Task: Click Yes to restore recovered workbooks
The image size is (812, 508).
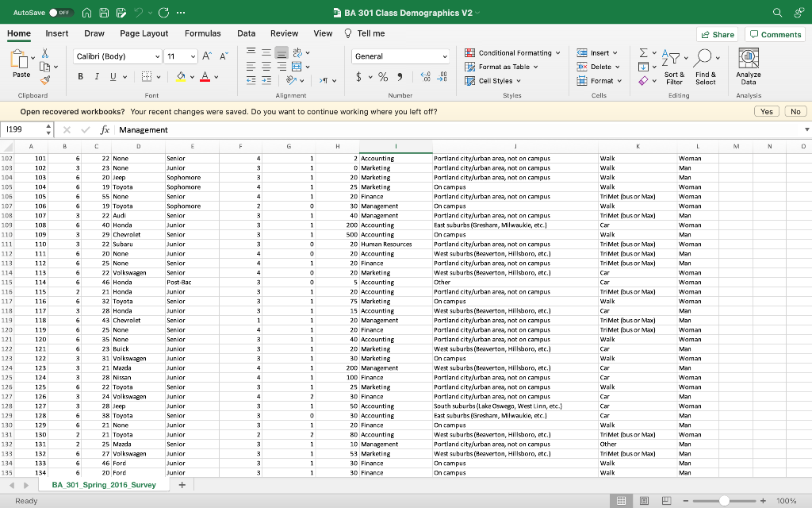Action: coord(766,111)
